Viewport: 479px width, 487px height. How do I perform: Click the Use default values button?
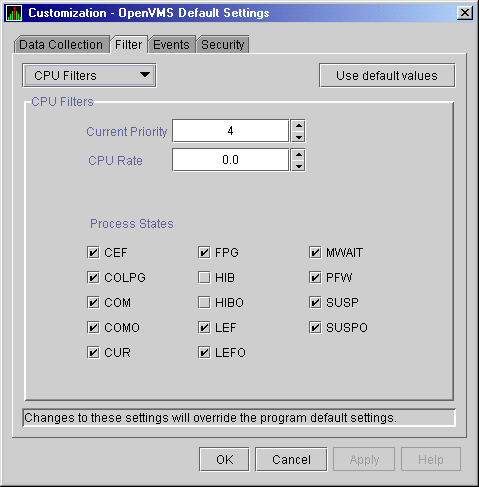(x=387, y=76)
